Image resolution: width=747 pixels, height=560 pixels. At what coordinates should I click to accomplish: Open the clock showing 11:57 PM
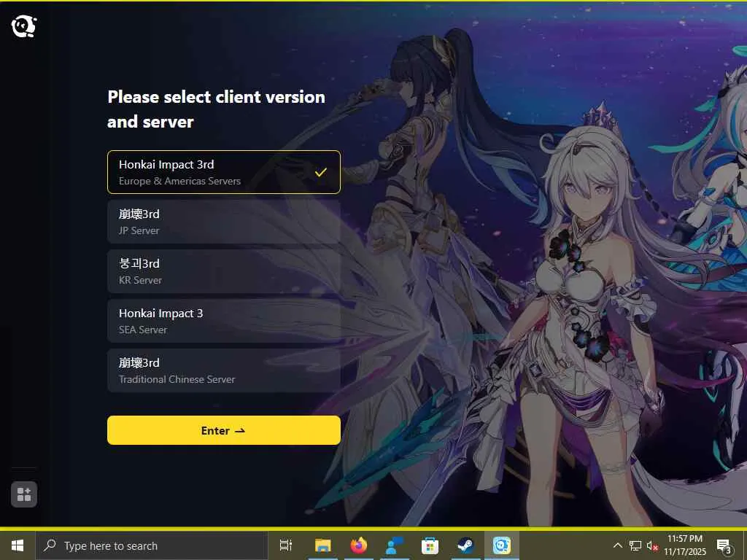pyautogui.click(x=685, y=545)
